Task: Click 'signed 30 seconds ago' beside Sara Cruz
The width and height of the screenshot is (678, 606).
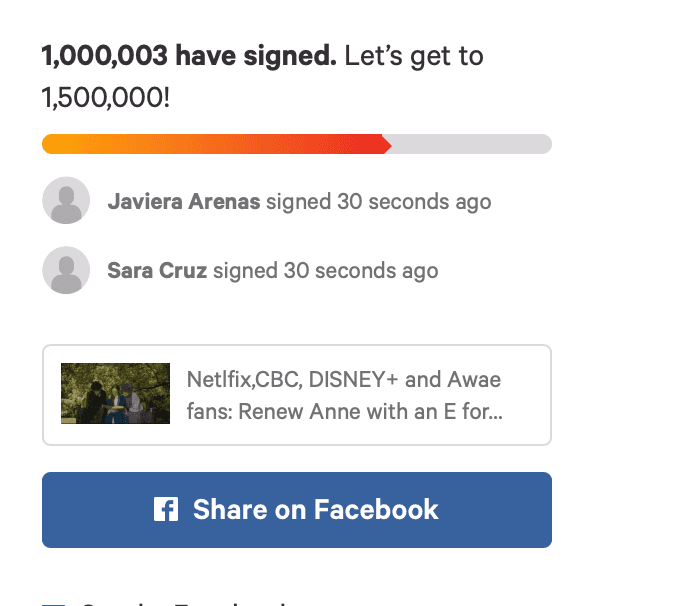Action: tap(326, 270)
